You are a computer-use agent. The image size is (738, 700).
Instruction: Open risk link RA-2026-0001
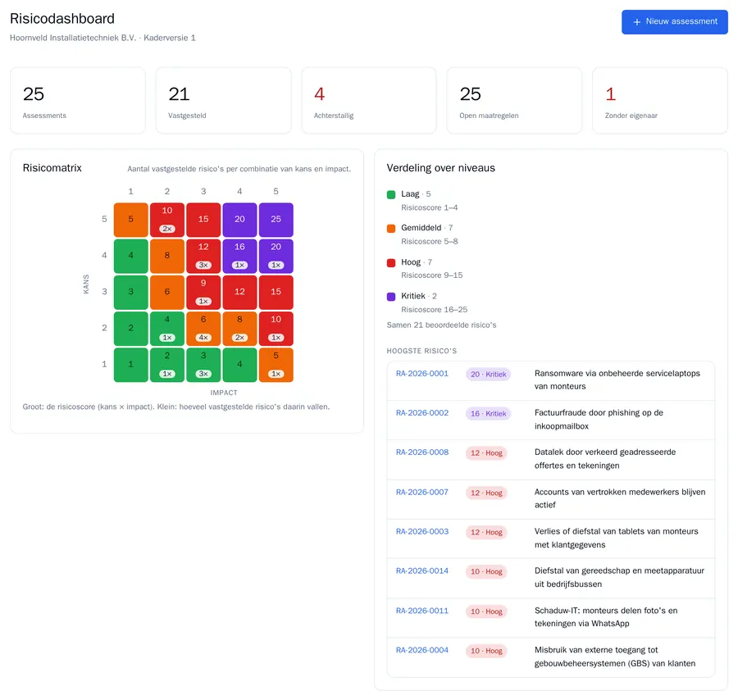pos(421,374)
